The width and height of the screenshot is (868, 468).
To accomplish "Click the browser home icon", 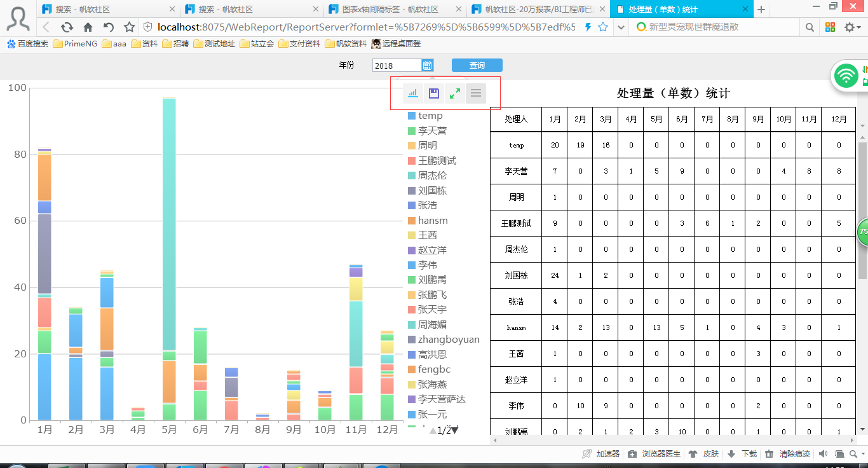I will [x=88, y=27].
